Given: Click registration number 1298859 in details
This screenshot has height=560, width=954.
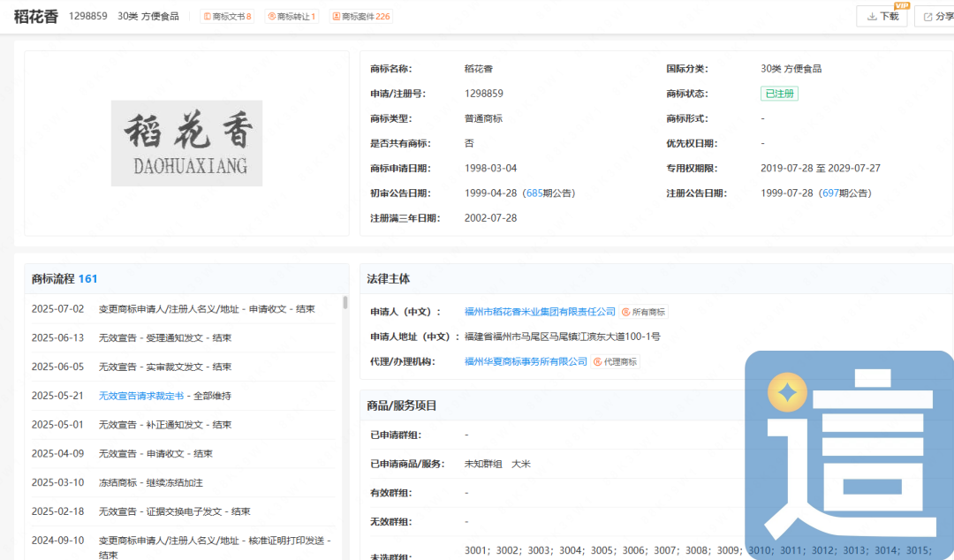Looking at the screenshot, I should pos(484,94).
